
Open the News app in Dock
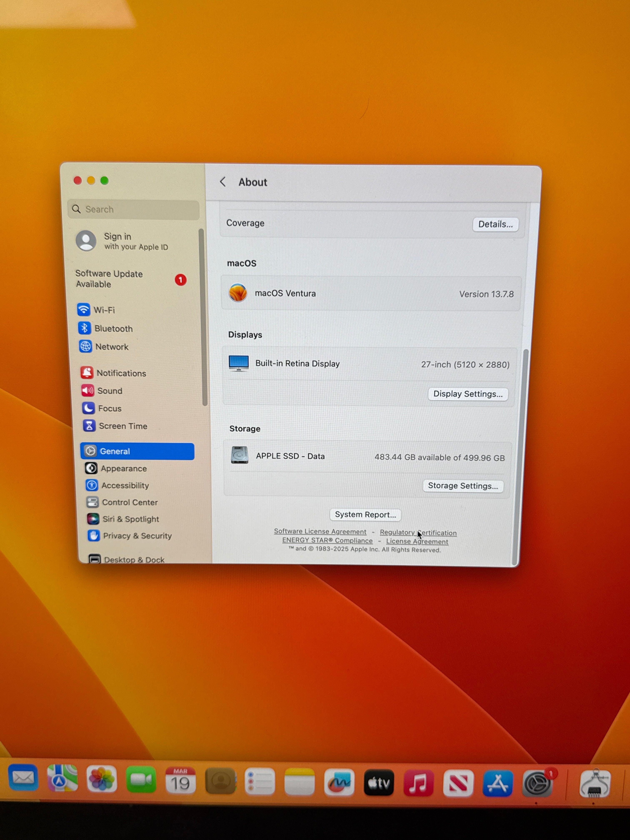(458, 783)
